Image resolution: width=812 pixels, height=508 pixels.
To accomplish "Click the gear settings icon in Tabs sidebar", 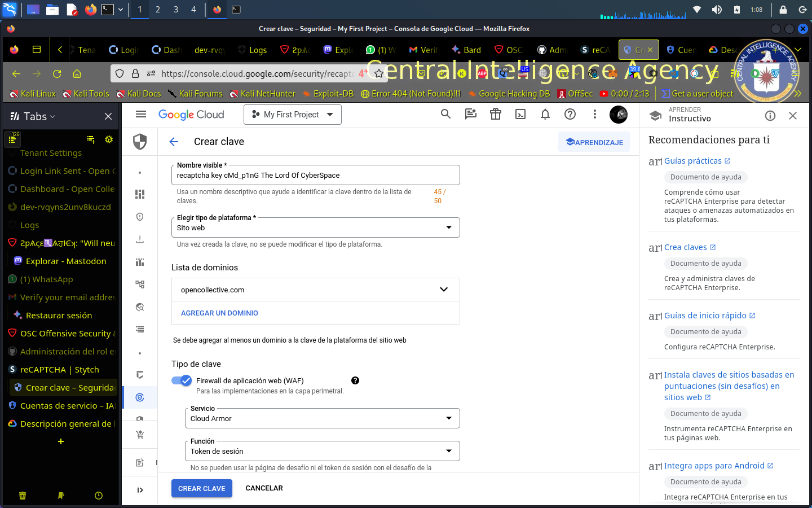I will (109, 139).
